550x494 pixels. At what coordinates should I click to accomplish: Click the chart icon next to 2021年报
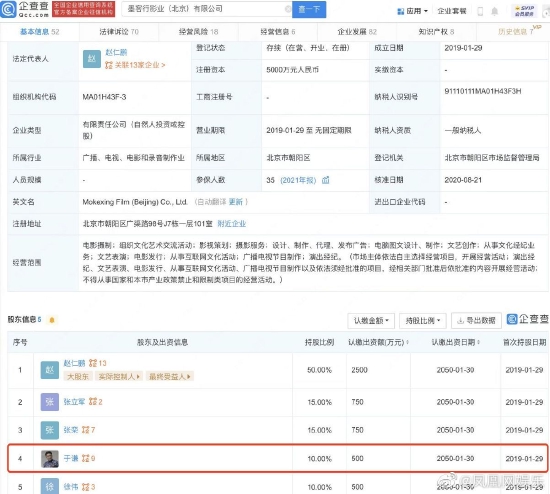[326, 180]
